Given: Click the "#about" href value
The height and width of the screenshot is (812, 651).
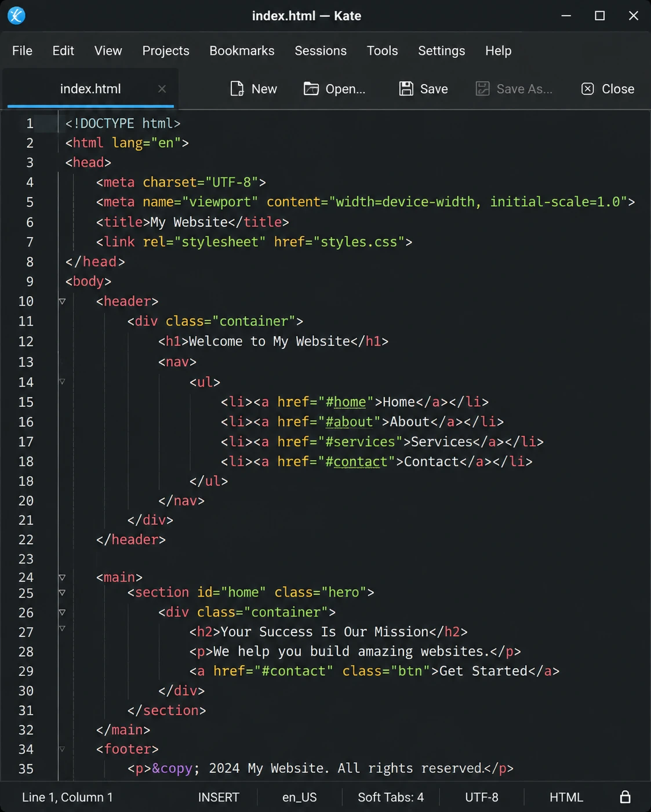Looking at the screenshot, I should 350,421.
